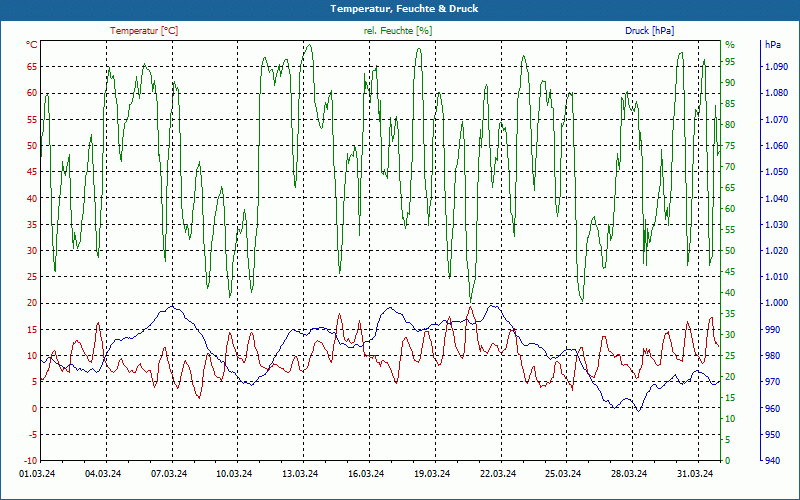Click the pressure axis value '1.020'

(x=776, y=251)
